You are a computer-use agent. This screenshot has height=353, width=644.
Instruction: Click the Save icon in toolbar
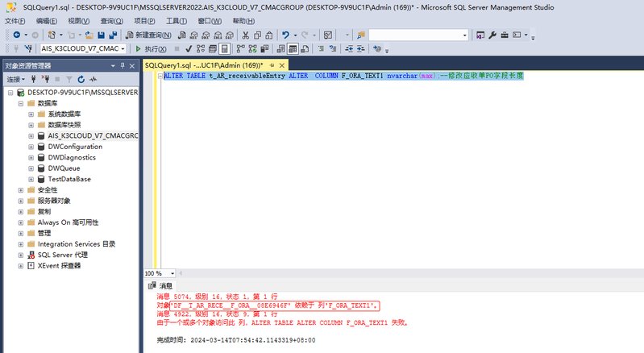(x=101, y=35)
